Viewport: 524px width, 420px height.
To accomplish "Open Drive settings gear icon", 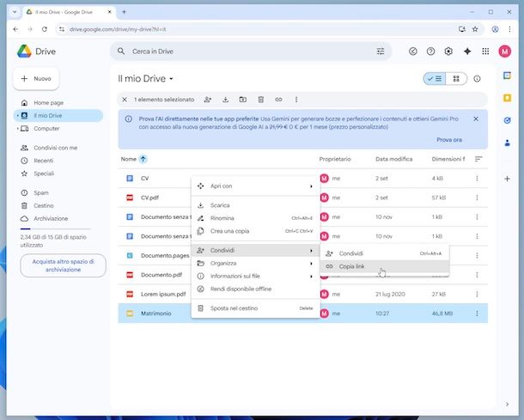I will tap(448, 52).
